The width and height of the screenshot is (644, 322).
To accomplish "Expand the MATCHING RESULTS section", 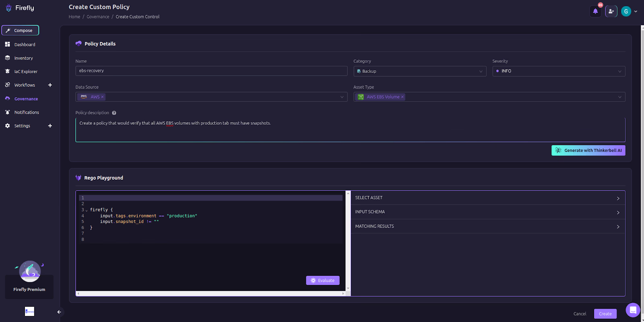I will click(x=488, y=226).
